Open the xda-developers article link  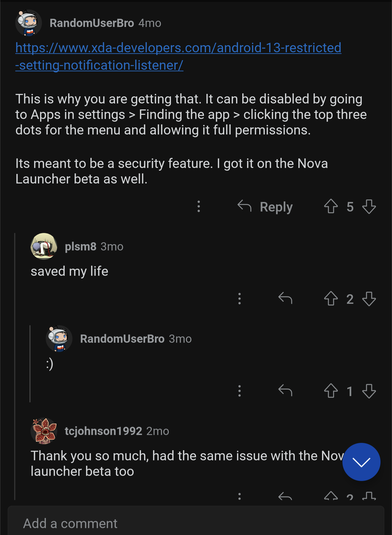point(178,48)
